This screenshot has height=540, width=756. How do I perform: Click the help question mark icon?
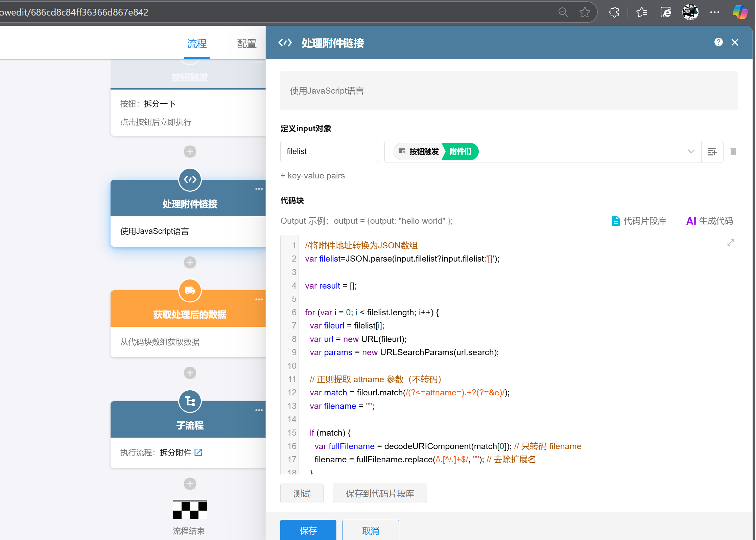pyautogui.click(x=718, y=42)
